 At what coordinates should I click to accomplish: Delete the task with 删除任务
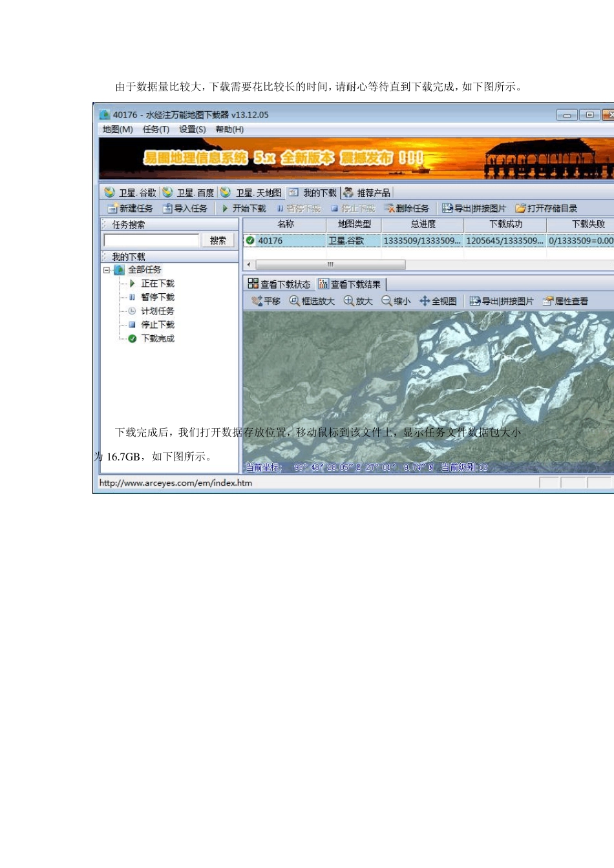click(x=407, y=208)
